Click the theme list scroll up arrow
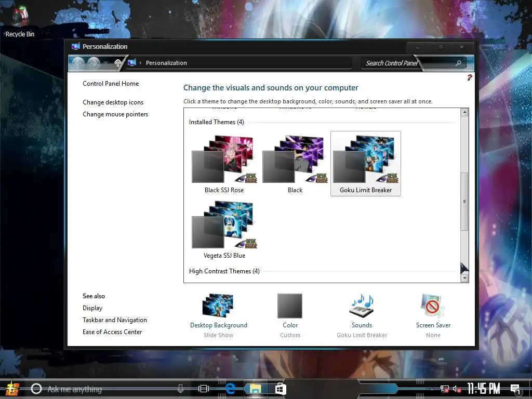532x399 pixels. pos(464,112)
